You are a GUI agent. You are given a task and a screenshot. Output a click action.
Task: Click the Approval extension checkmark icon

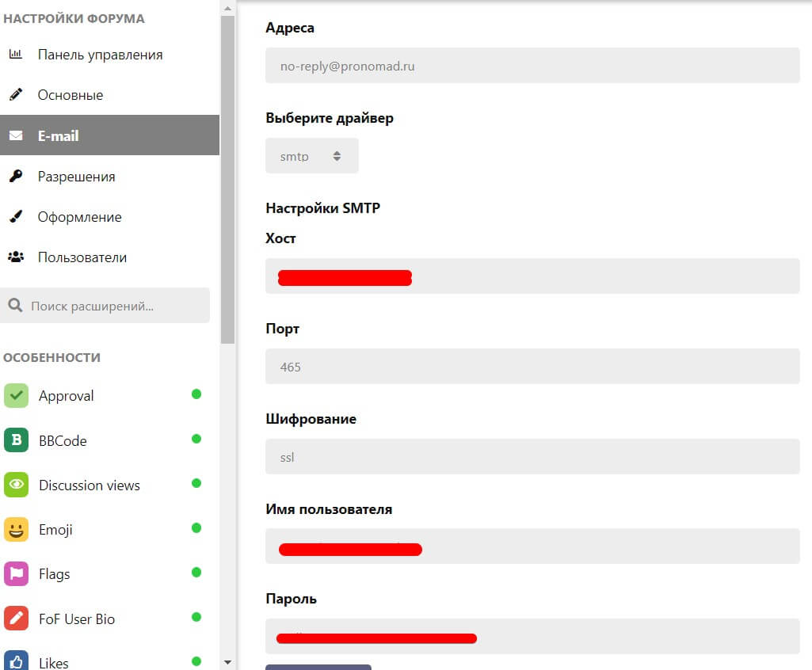[x=17, y=396]
